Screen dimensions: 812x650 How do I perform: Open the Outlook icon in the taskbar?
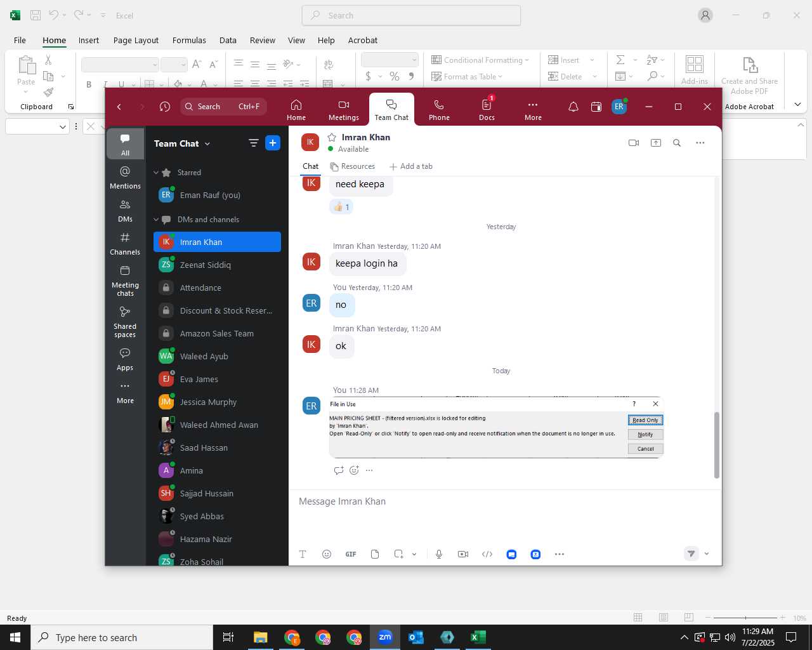coord(416,637)
